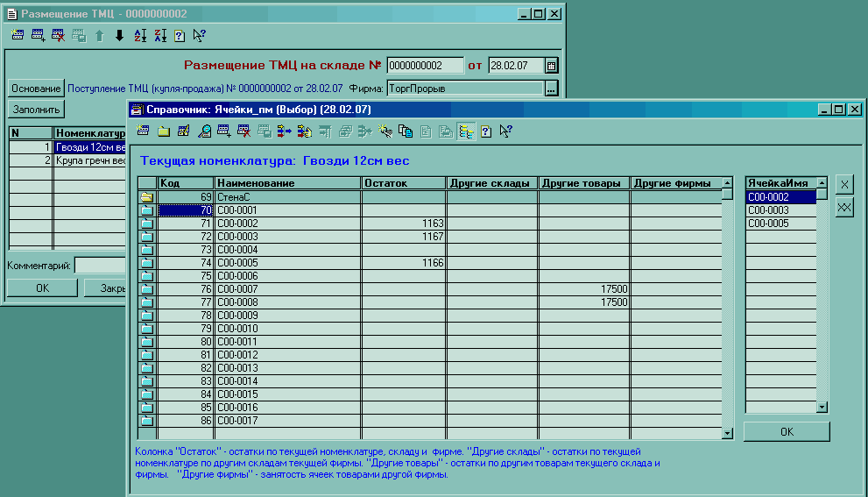Viewport: 868px width, 497px height.
Task: Open the folder in row C00-0002
Action: tap(147, 224)
